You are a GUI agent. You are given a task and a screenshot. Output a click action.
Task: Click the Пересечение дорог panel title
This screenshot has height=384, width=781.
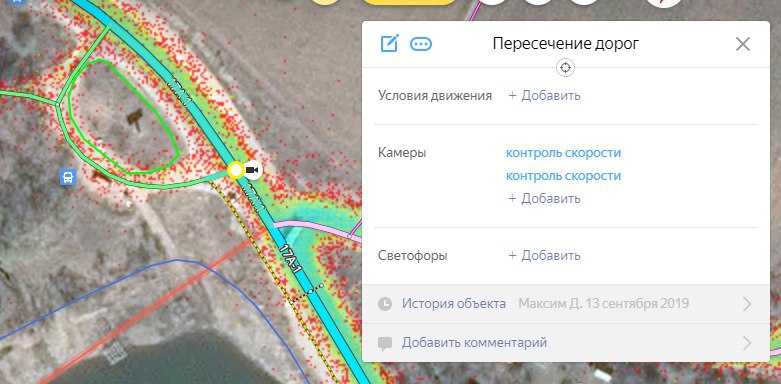point(565,44)
